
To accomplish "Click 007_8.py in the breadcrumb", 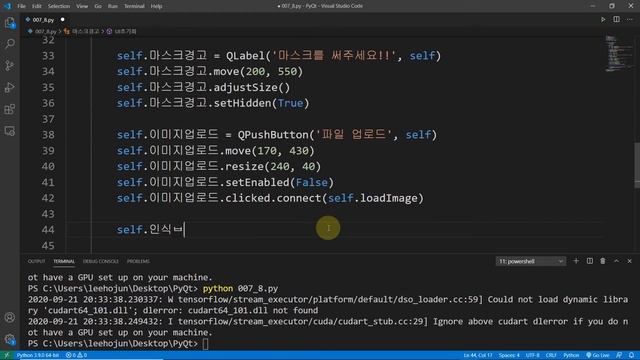I will 45,31.
